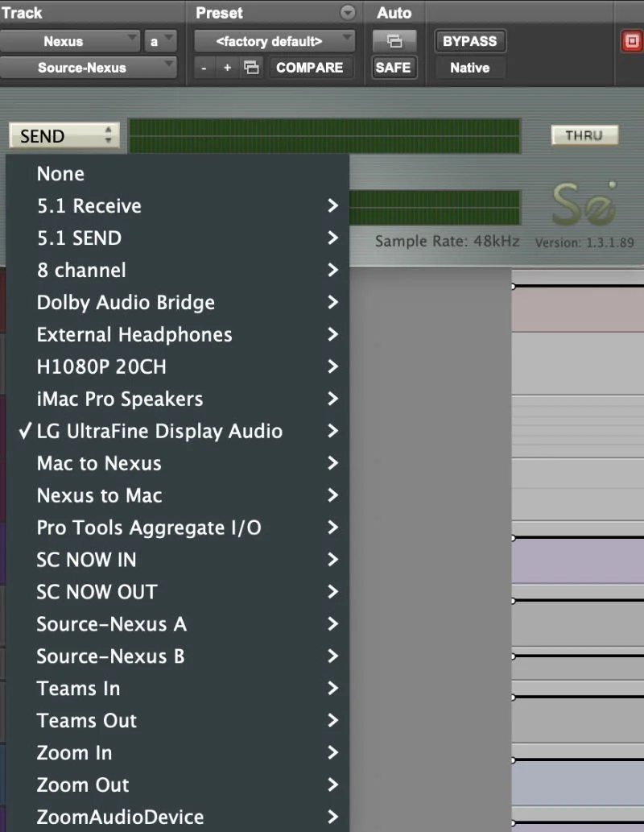Open the plug-in automation enable icon
Screen dimensions: 644x832
394,41
